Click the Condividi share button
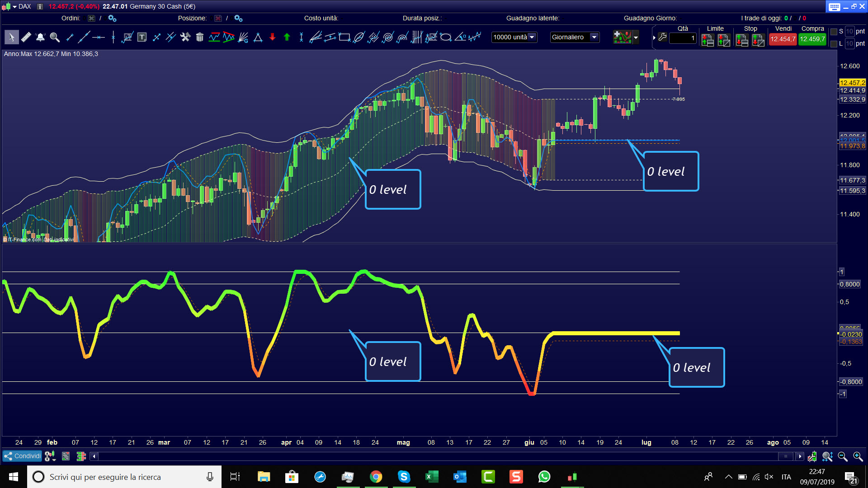The image size is (868, 488). click(22, 456)
